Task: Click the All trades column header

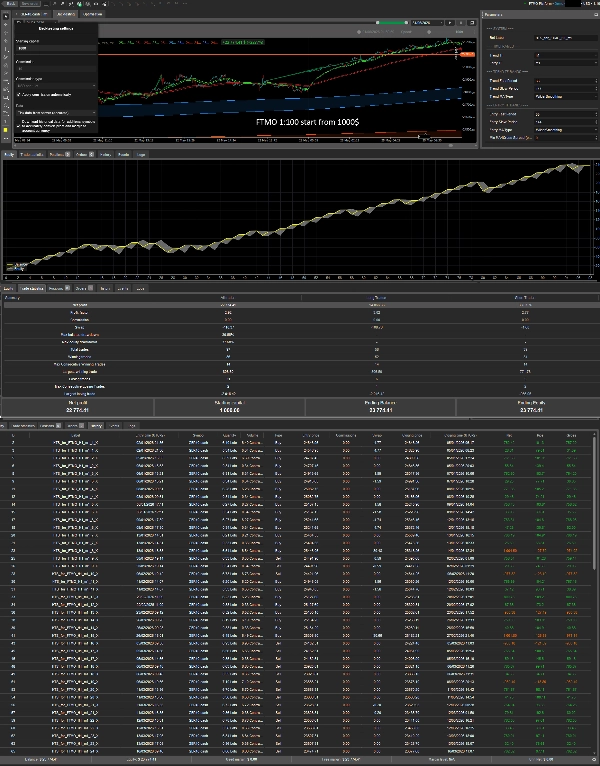Action: (x=228, y=298)
